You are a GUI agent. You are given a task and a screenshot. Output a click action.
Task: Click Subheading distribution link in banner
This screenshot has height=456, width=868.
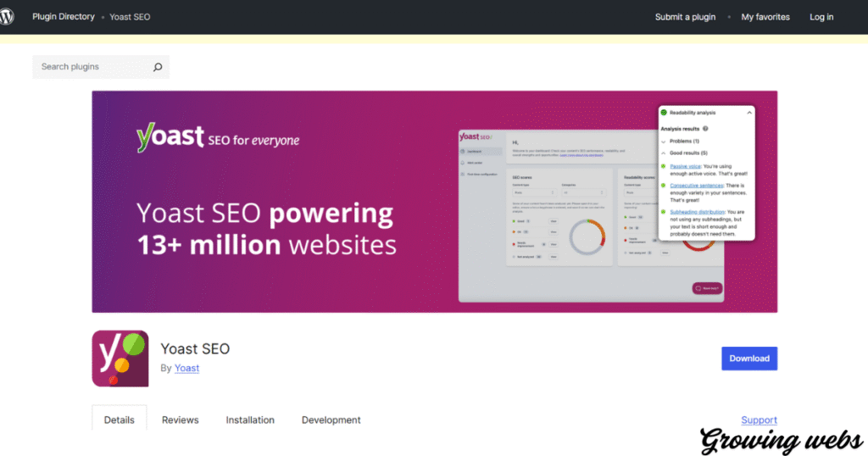pos(697,212)
